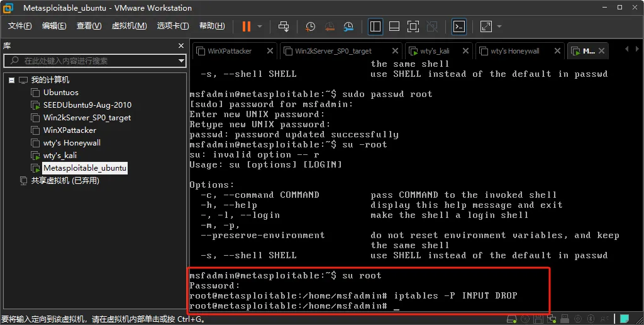The width and height of the screenshot is (644, 325).
Task: Click the CD/DVD drive status icon
Action: tap(525, 319)
